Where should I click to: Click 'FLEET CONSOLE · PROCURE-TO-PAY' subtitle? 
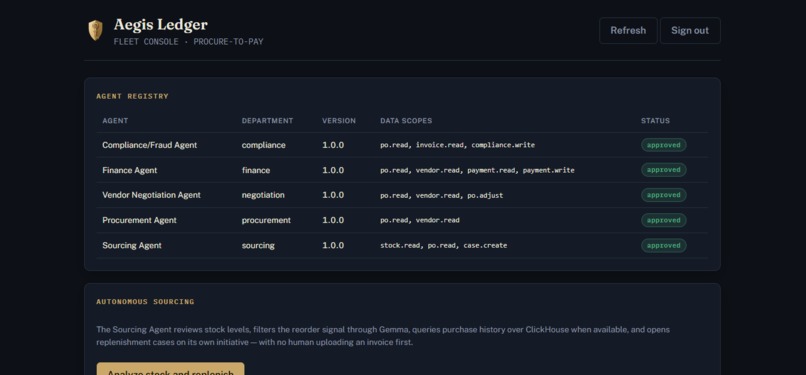[188, 42]
